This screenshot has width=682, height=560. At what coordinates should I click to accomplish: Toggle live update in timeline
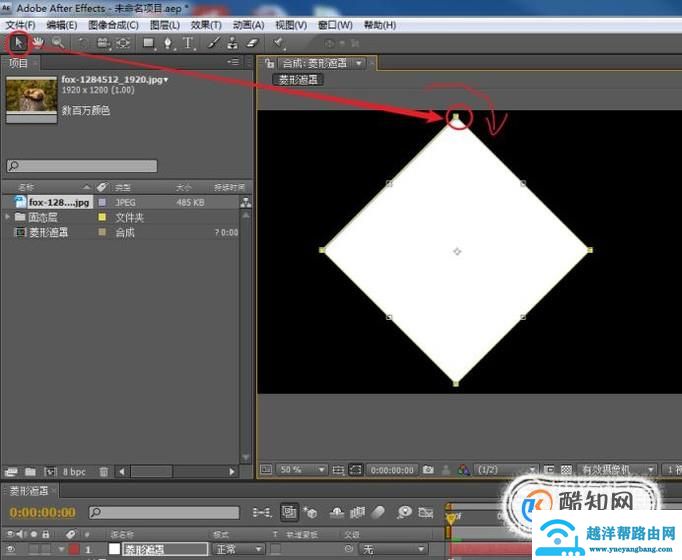coord(289,512)
